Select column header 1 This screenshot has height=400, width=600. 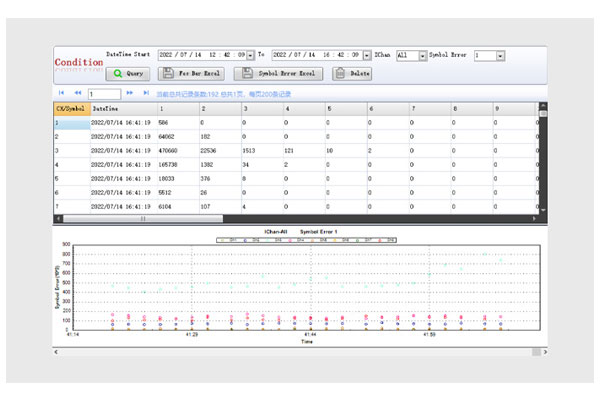click(178, 109)
